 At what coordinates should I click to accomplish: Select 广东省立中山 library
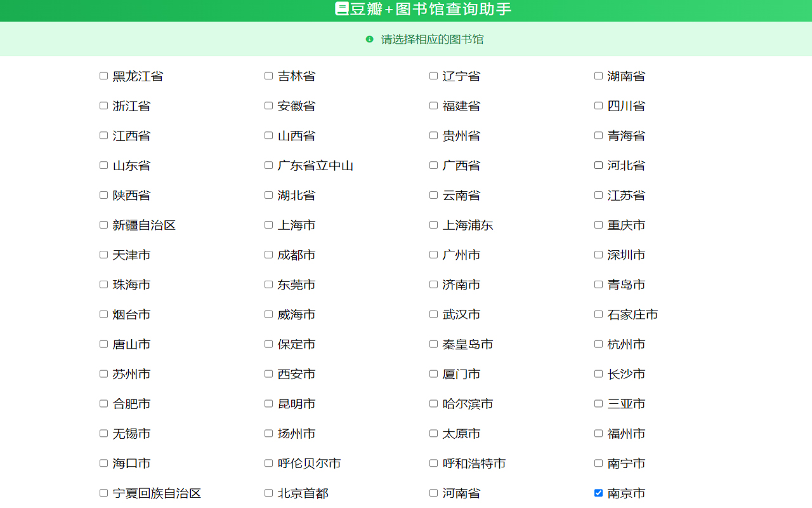click(x=268, y=164)
